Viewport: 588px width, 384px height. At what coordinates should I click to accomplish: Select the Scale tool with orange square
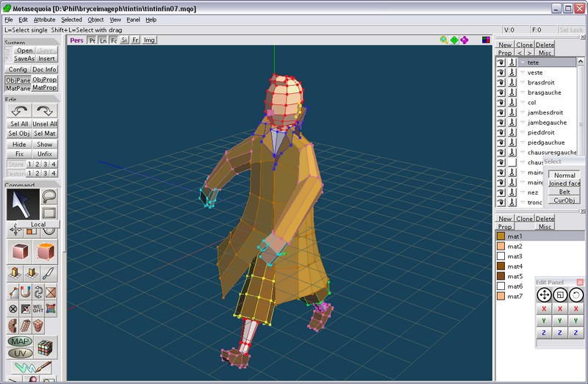tap(32, 231)
